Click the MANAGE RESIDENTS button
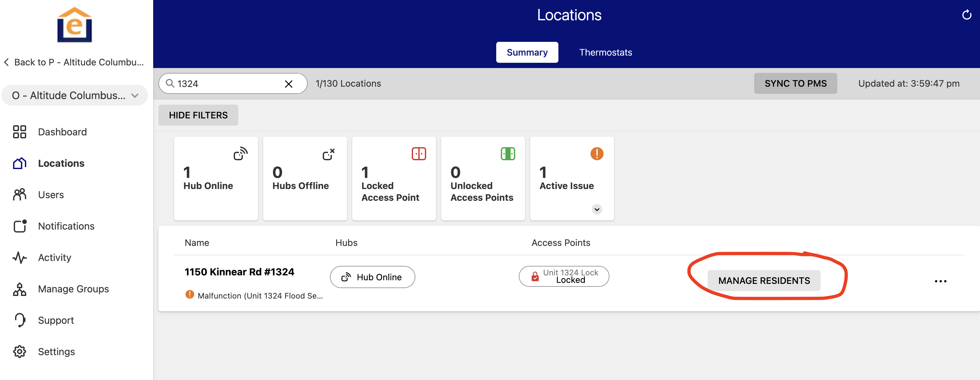The width and height of the screenshot is (980, 380). tap(764, 281)
